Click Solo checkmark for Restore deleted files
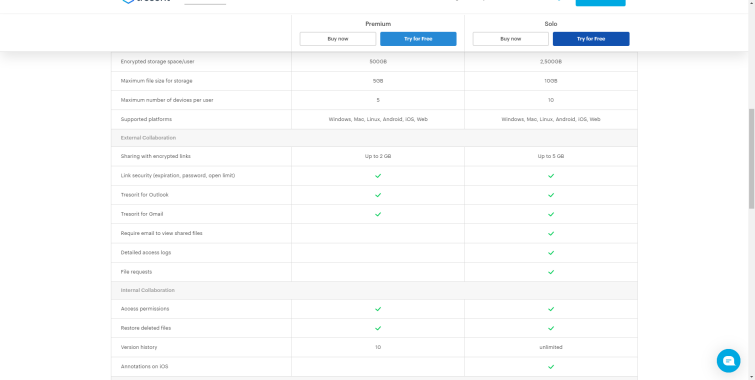Viewport: 755px width, 380px height. click(x=551, y=328)
